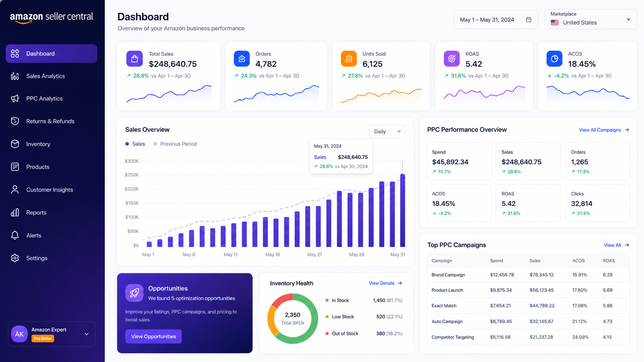Image resolution: width=644 pixels, height=362 pixels.
Task: Click the Alerts sidebar label
Action: [x=34, y=235]
